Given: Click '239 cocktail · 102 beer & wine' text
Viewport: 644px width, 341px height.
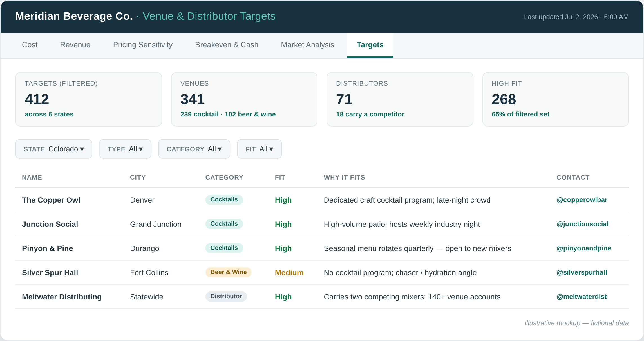Looking at the screenshot, I should (228, 114).
